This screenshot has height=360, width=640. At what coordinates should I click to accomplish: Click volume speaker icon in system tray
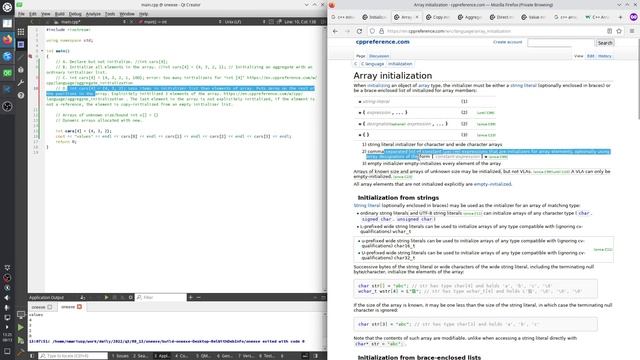(7, 298)
